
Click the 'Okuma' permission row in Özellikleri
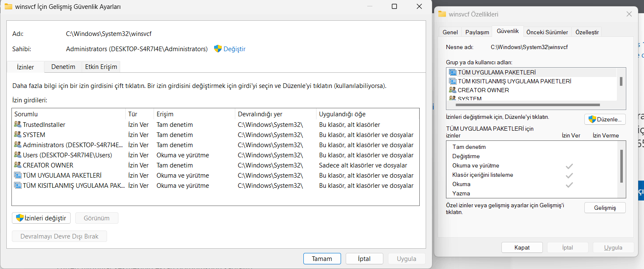[533, 184]
